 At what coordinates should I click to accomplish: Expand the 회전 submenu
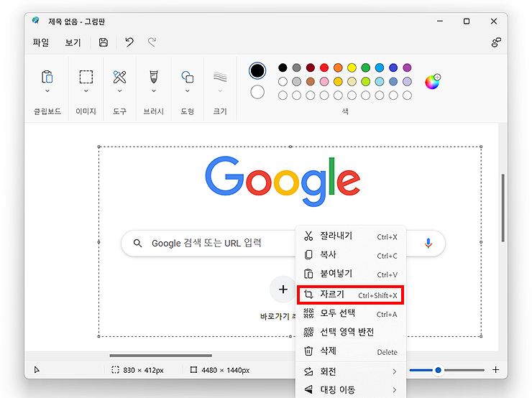click(x=351, y=372)
